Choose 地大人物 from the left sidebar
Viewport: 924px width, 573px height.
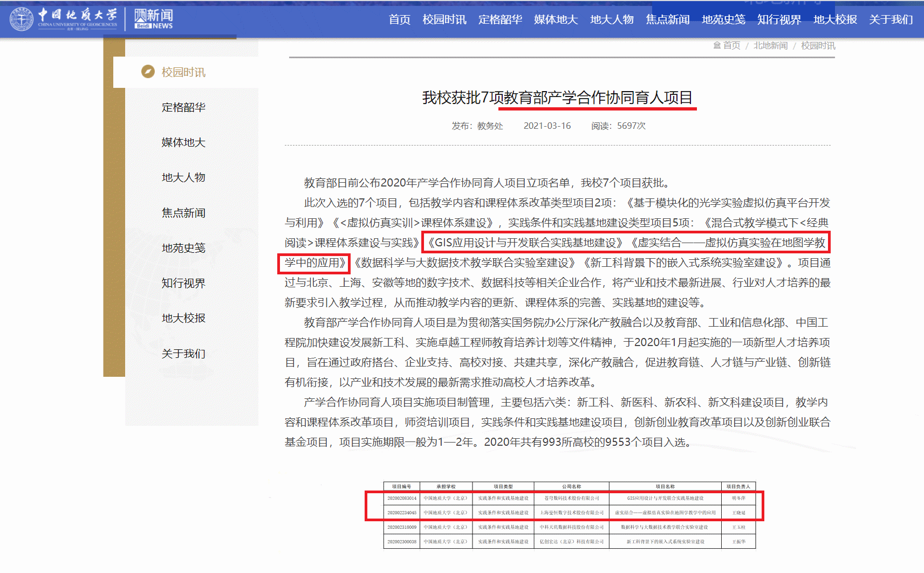pos(183,177)
